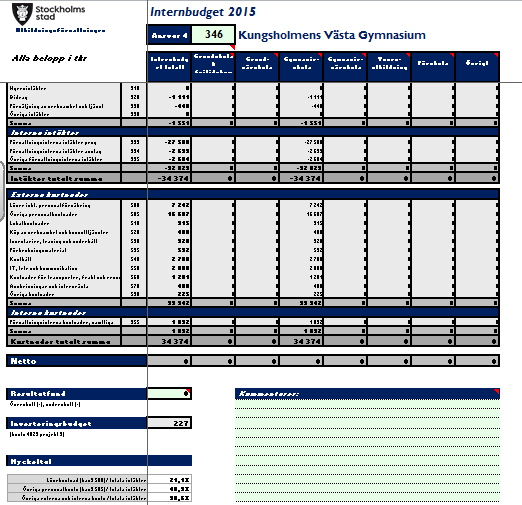This screenshot has height=505, width=522.
Task: Click the Stockholms stad crest logo
Action: [22, 14]
